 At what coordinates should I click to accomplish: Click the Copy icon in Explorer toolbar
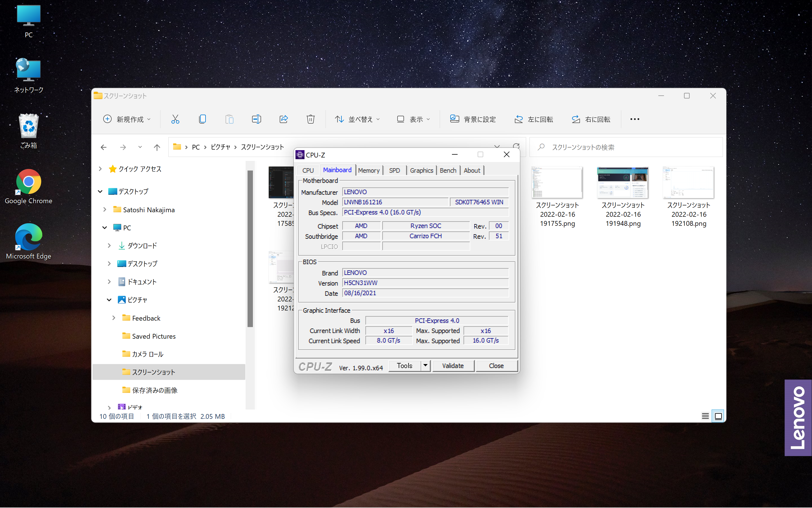[x=202, y=119]
